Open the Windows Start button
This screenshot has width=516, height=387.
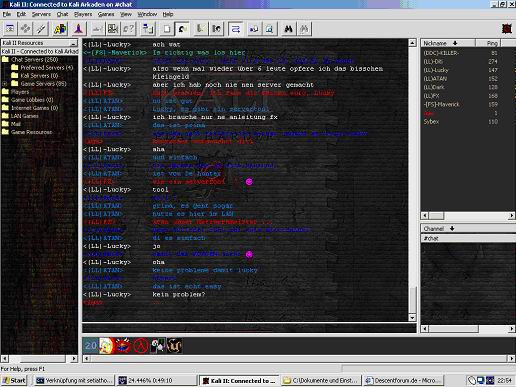pos(14,380)
